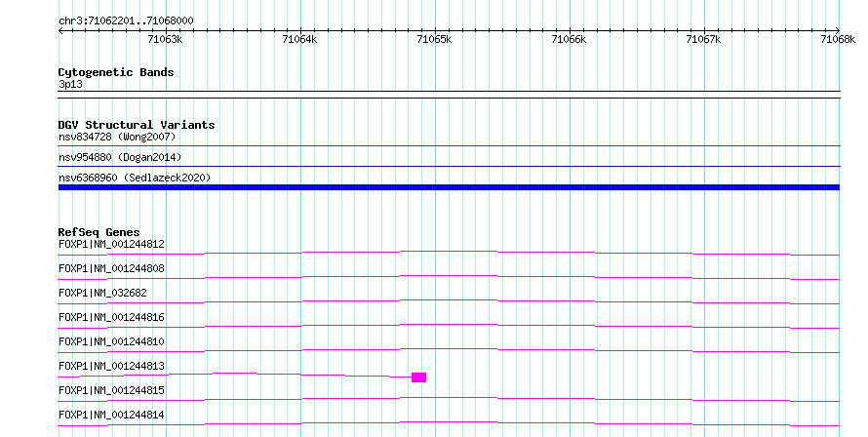The image size is (868, 437).
Task: Open transcript FOXP1|NM_001244812
Action: 111,244
